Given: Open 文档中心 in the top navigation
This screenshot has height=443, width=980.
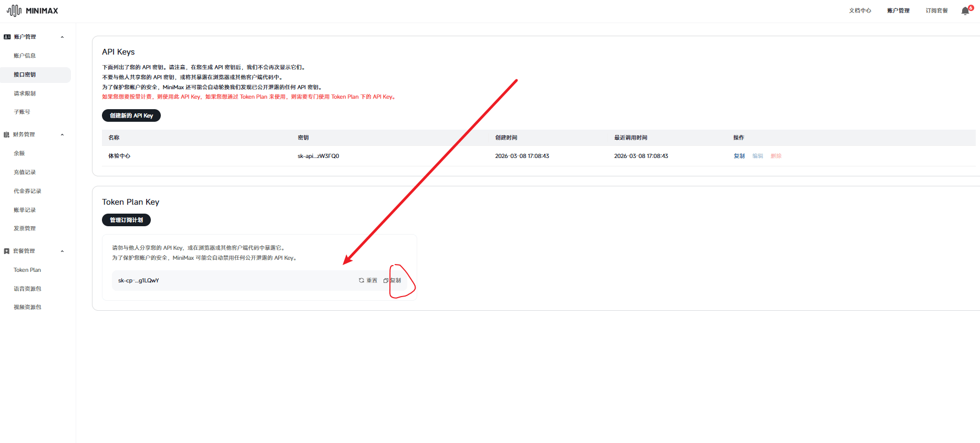Looking at the screenshot, I should point(860,10).
